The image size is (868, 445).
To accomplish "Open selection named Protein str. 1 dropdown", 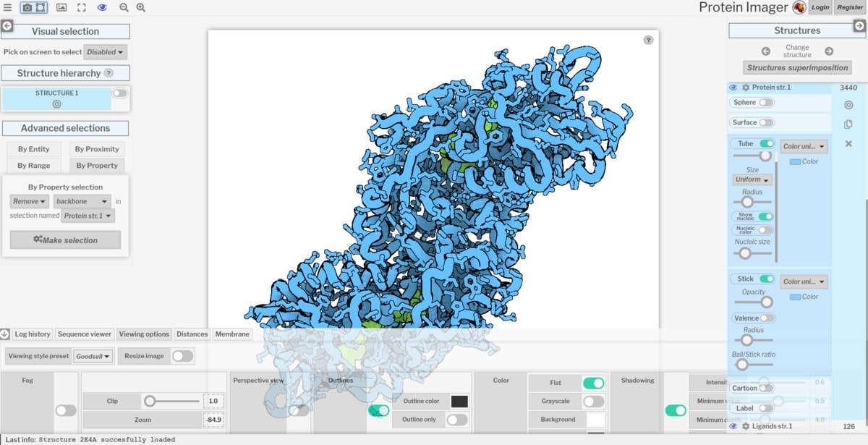I will tap(88, 216).
